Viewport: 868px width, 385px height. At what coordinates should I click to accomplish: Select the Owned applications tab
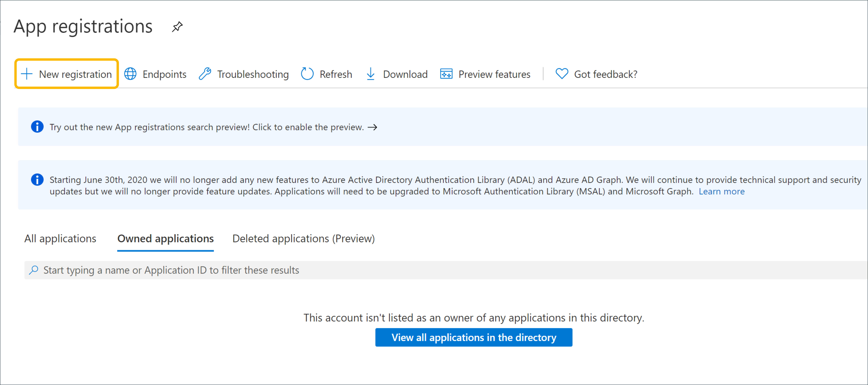pos(165,238)
